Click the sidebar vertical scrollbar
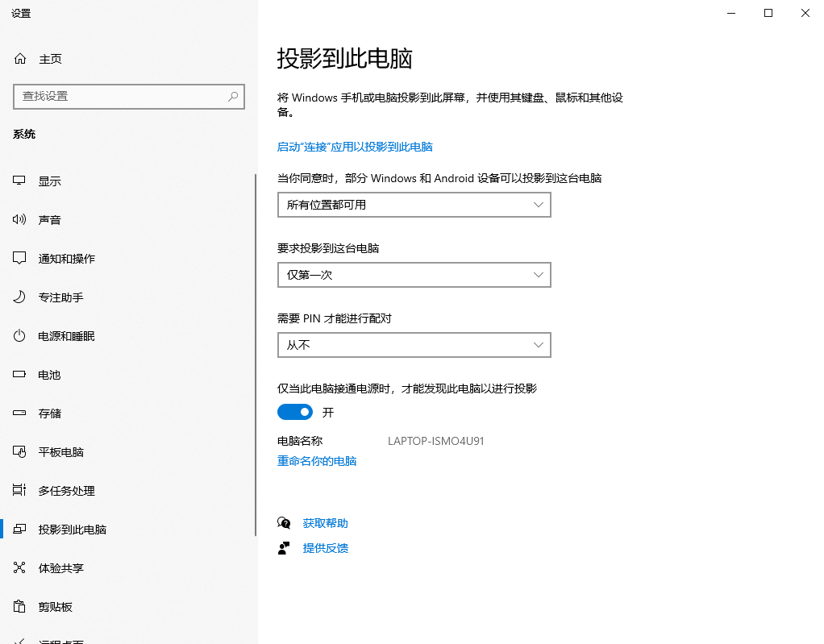 click(x=256, y=355)
